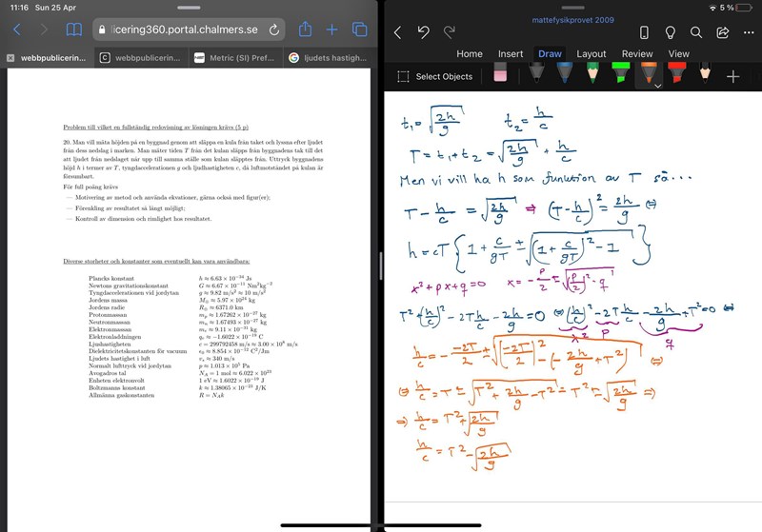Pick the black pen in Draw toolbar
Viewport: 762px width, 532px height.
click(x=537, y=75)
